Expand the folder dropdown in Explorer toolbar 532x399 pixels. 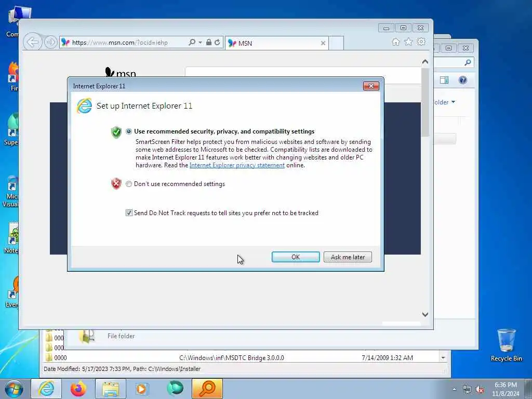click(453, 102)
